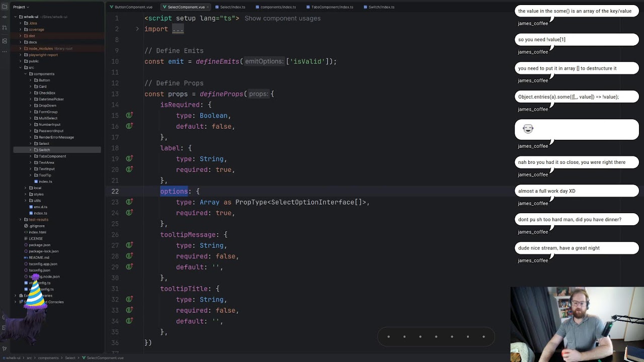This screenshot has width=644, height=362.
Task: Click the gutter marker on line 27
Action: click(x=129, y=245)
